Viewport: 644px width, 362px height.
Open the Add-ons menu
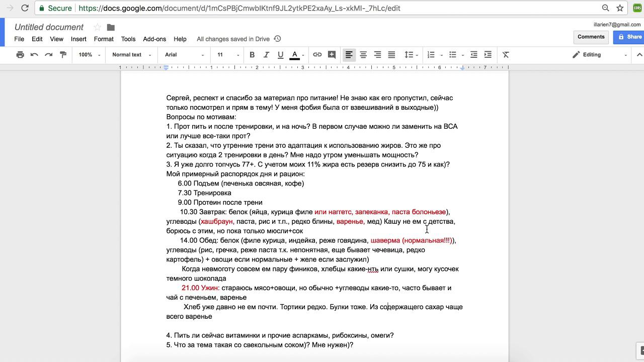point(154,39)
